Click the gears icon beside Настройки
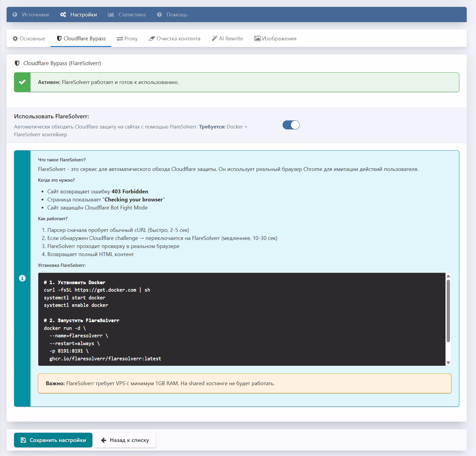The width and height of the screenshot is (476, 456). tap(63, 15)
